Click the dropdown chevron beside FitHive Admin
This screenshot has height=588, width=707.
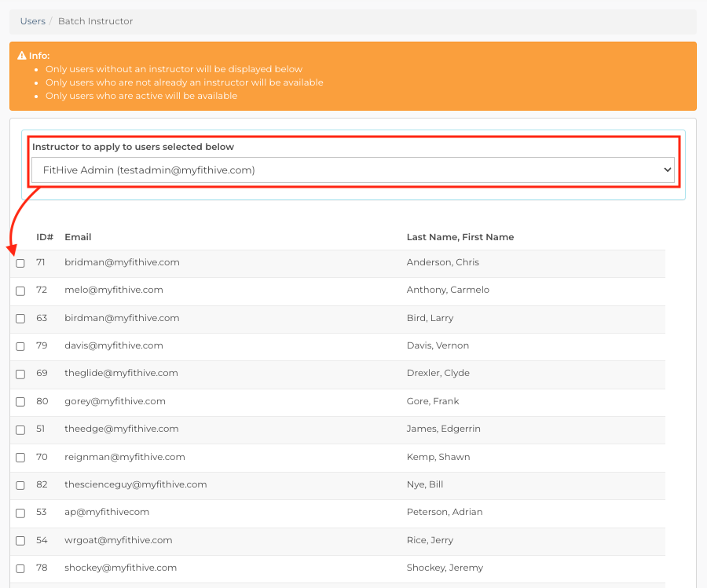click(667, 170)
